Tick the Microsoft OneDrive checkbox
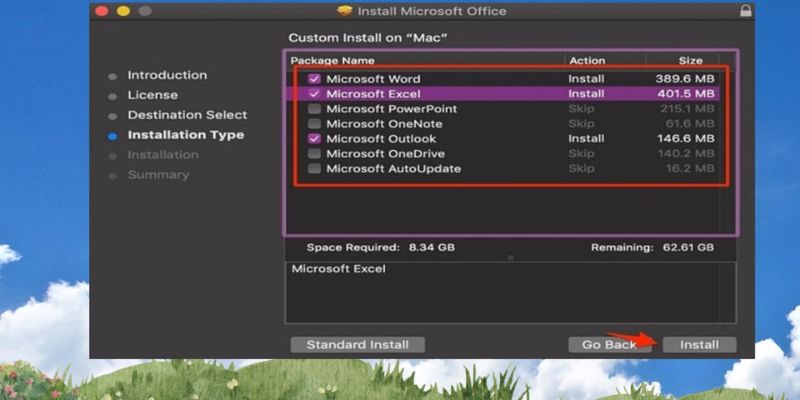The image size is (800, 400). pyautogui.click(x=314, y=154)
